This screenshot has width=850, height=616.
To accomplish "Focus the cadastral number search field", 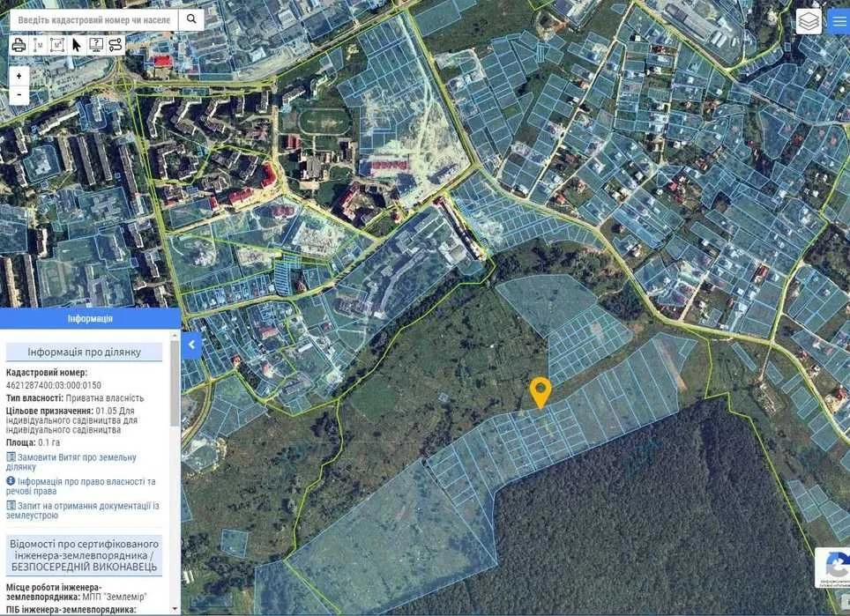I will (93, 20).
